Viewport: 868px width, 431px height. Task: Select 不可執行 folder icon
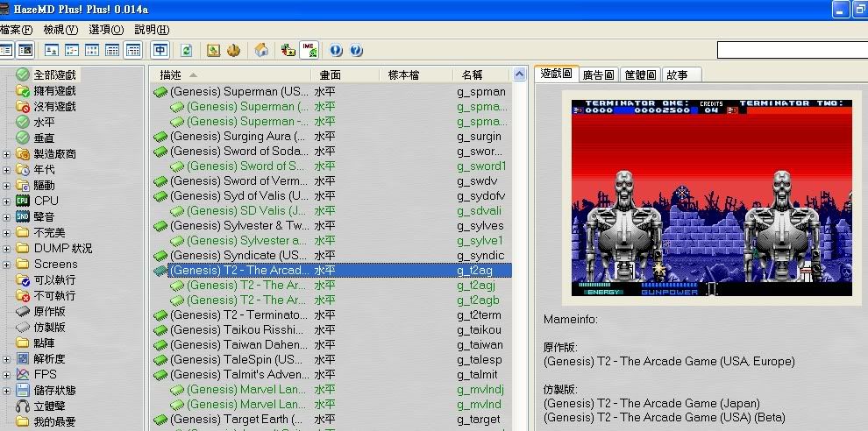coord(23,296)
